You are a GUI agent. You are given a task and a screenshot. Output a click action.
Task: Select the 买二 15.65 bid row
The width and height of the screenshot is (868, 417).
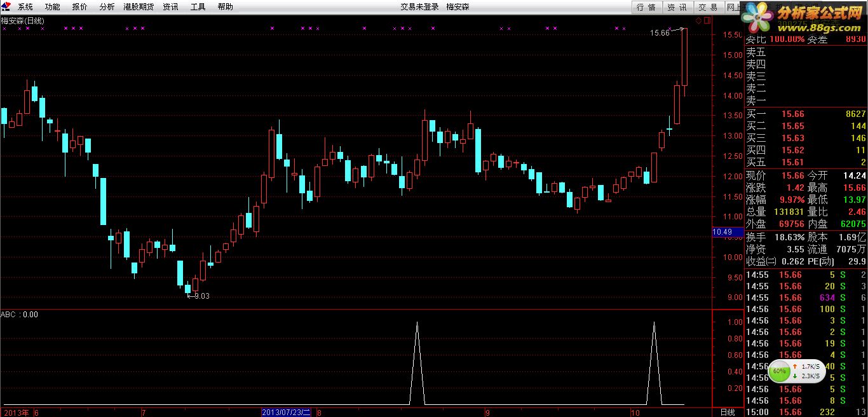[806, 126]
